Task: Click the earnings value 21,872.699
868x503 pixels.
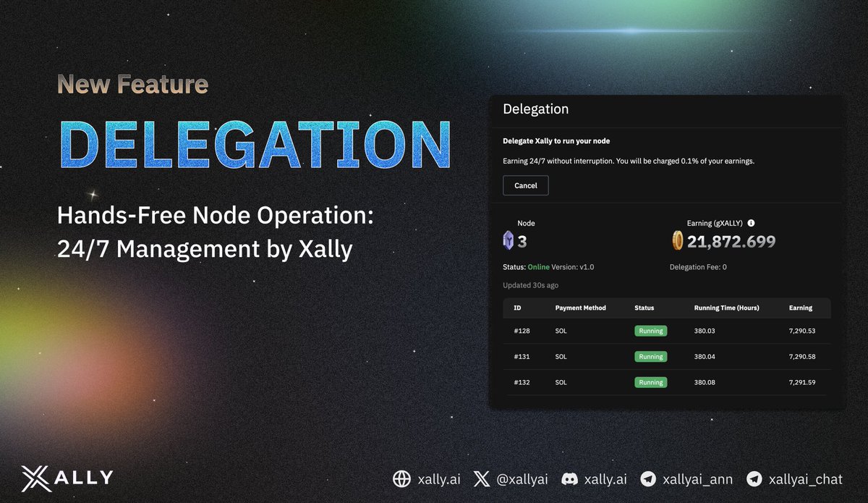Action: click(732, 240)
